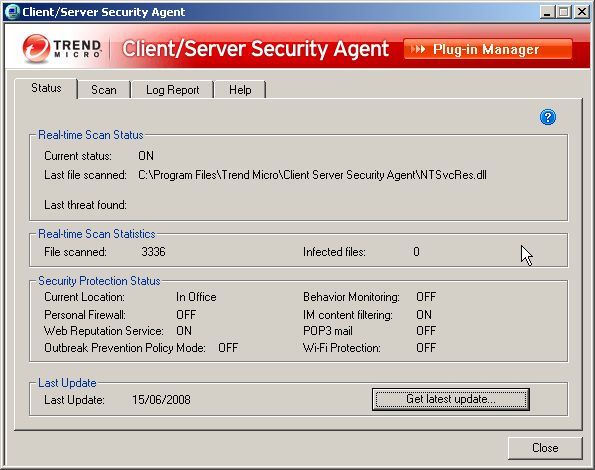Maximize the Security Agent window

click(x=564, y=12)
